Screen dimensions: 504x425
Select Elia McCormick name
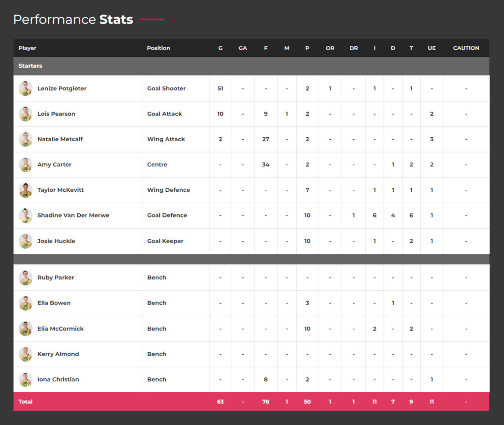(61, 329)
